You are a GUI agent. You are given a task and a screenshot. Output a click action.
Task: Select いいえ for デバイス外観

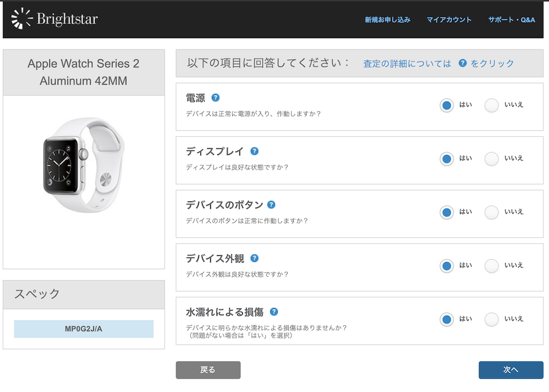point(492,266)
